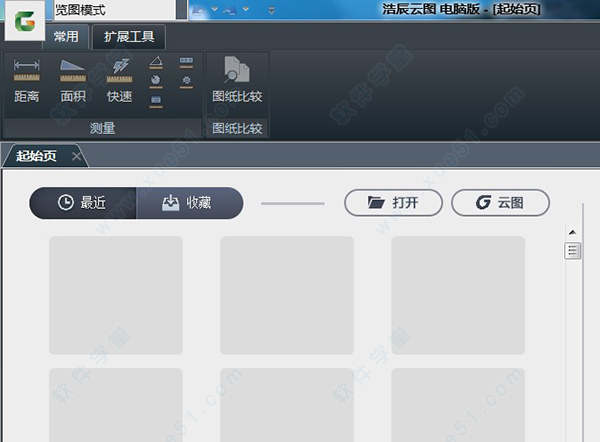600x442 pixels.
Task: Expand the undo arrow dropdown
Action: [x=217, y=9]
